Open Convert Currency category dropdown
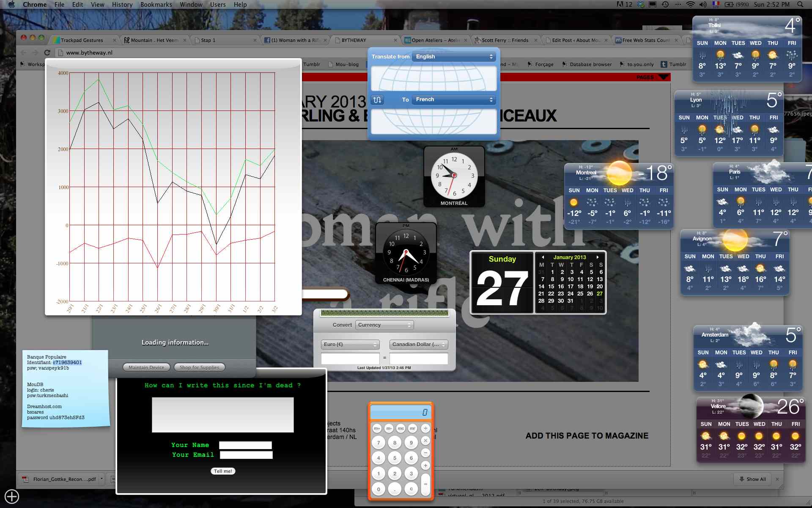The image size is (812, 508). [384, 325]
